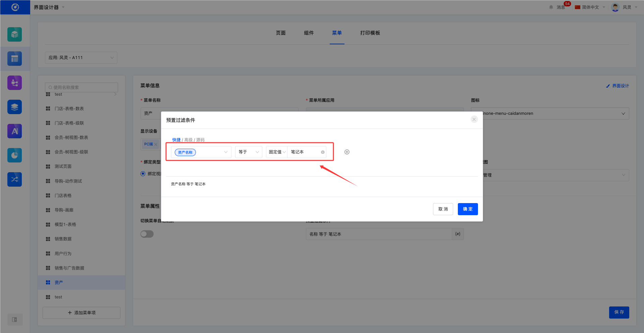Viewport: 644px width, 333px height.
Task: Open the purple workflow icon in sidebar
Action: (x=14, y=83)
